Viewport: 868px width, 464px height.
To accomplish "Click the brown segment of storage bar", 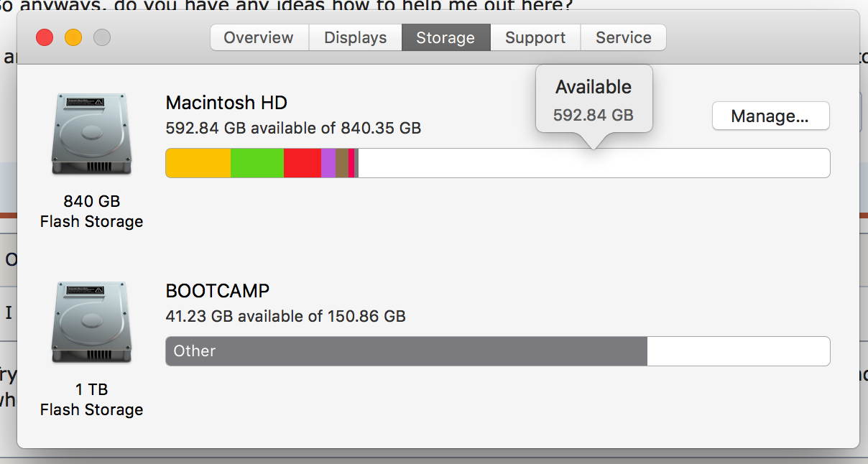I will click(342, 163).
